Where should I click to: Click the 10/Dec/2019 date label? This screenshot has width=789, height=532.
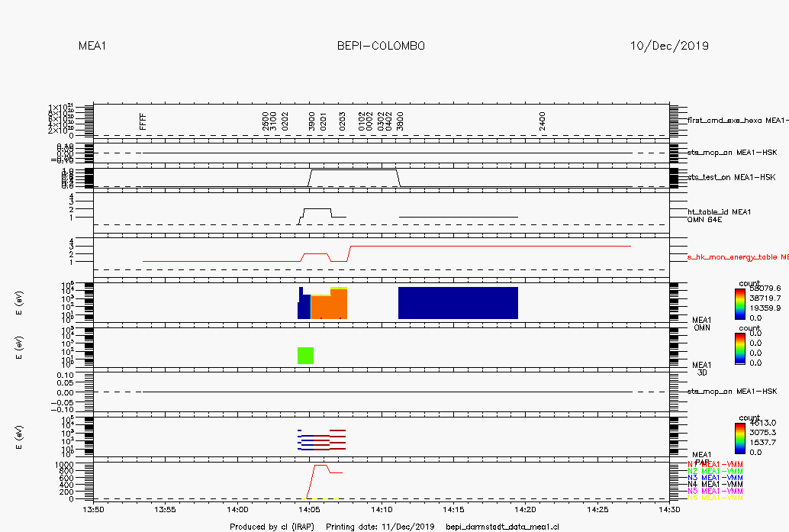click(x=669, y=46)
